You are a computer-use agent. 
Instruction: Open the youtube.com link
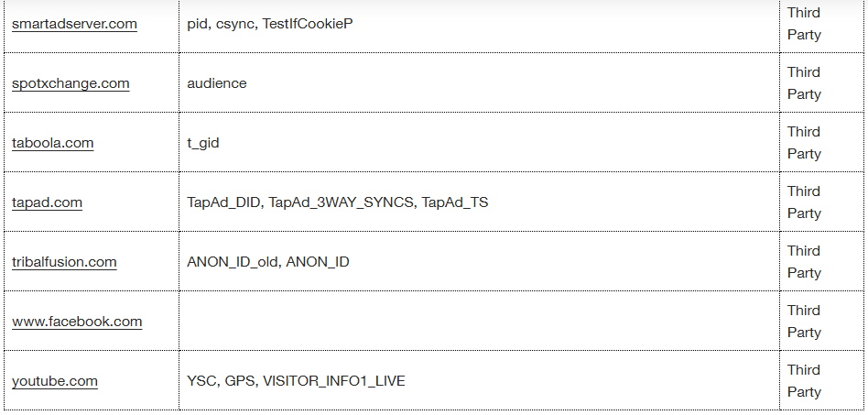click(55, 381)
